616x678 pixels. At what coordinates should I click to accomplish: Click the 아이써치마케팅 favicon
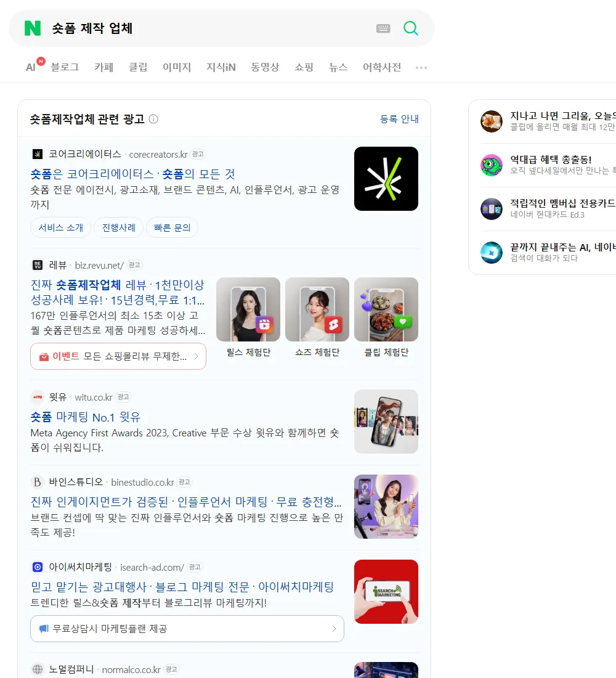pyautogui.click(x=38, y=567)
